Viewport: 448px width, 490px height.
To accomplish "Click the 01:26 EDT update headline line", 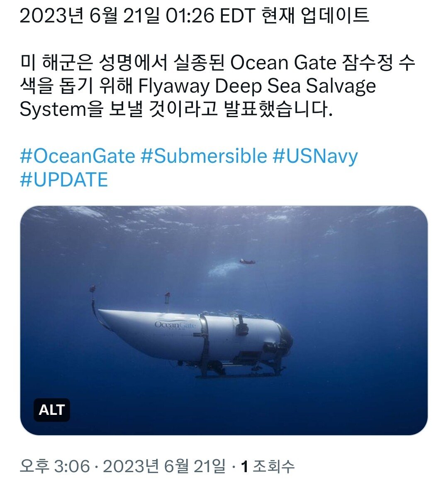I will coord(194,15).
